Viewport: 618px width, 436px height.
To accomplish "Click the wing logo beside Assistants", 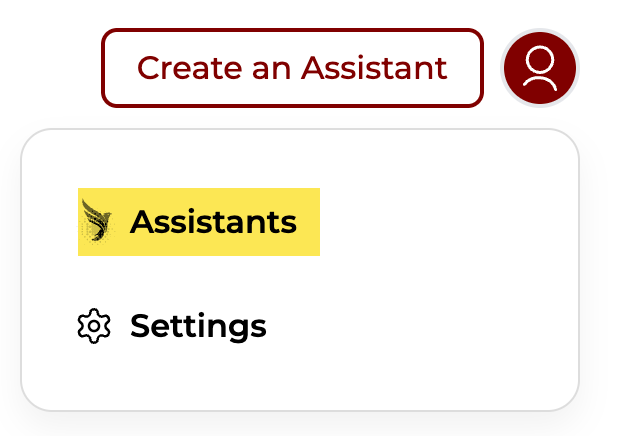I will click(x=98, y=221).
